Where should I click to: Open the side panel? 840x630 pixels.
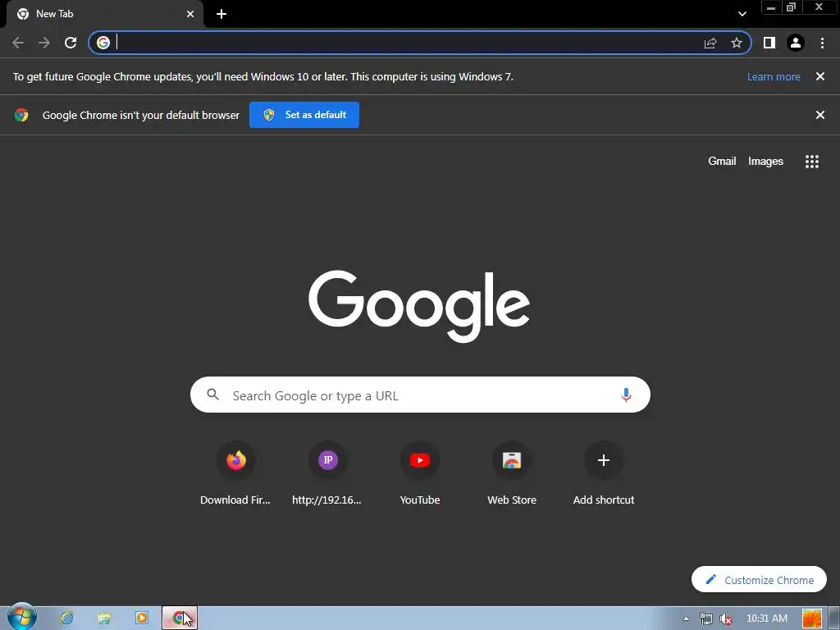769,43
